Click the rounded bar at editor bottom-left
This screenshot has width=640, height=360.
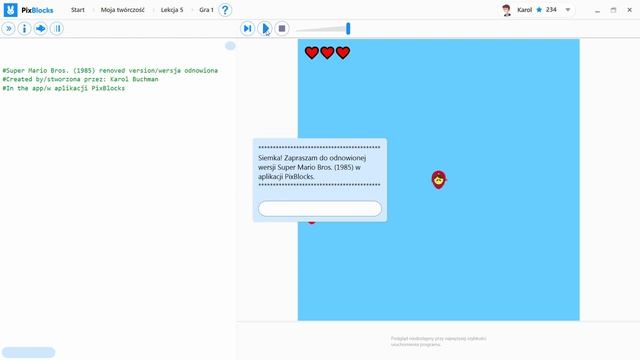tap(28, 352)
